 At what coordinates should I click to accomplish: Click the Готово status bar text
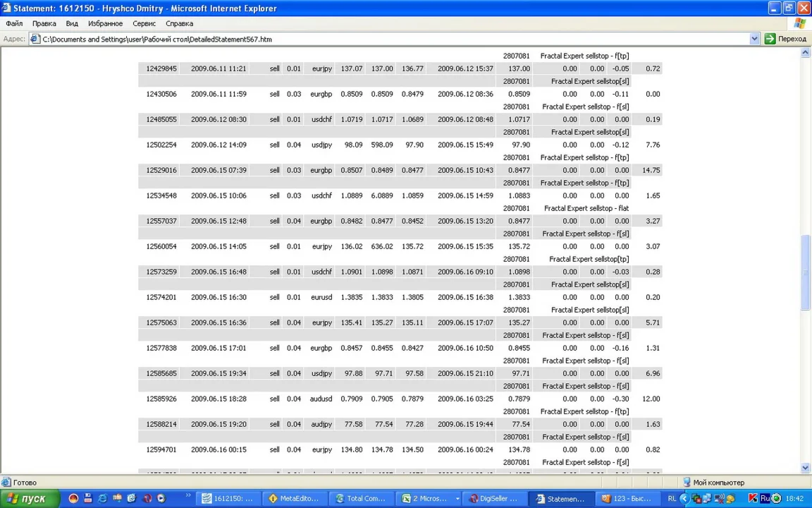point(25,482)
